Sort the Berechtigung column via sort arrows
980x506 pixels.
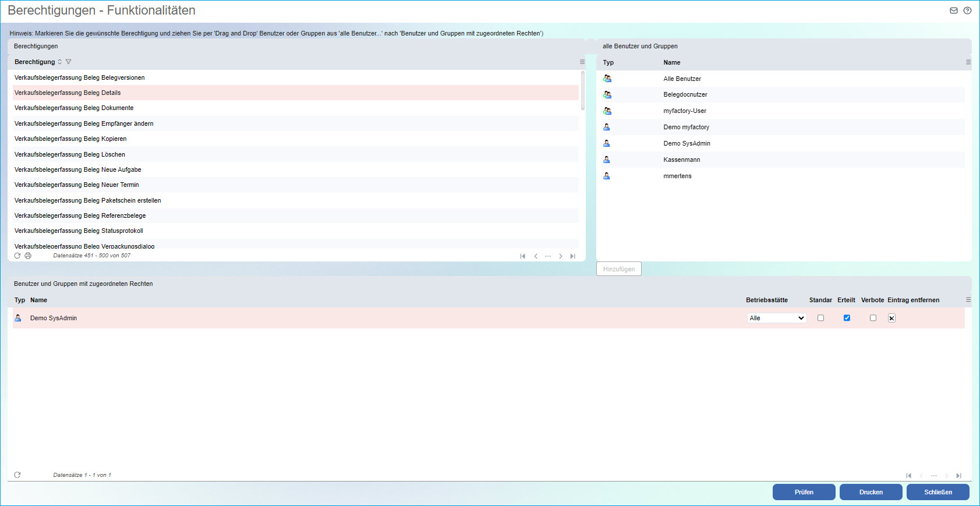pos(59,62)
